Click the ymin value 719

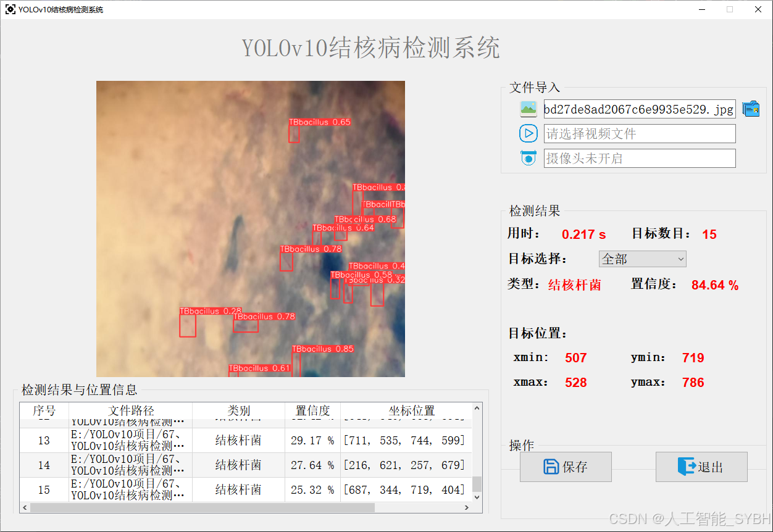[693, 358]
